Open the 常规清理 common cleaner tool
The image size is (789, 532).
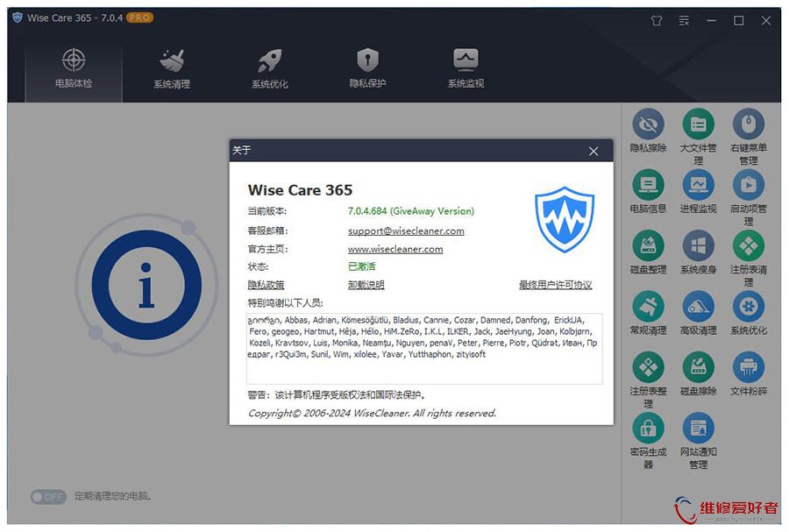click(648, 313)
